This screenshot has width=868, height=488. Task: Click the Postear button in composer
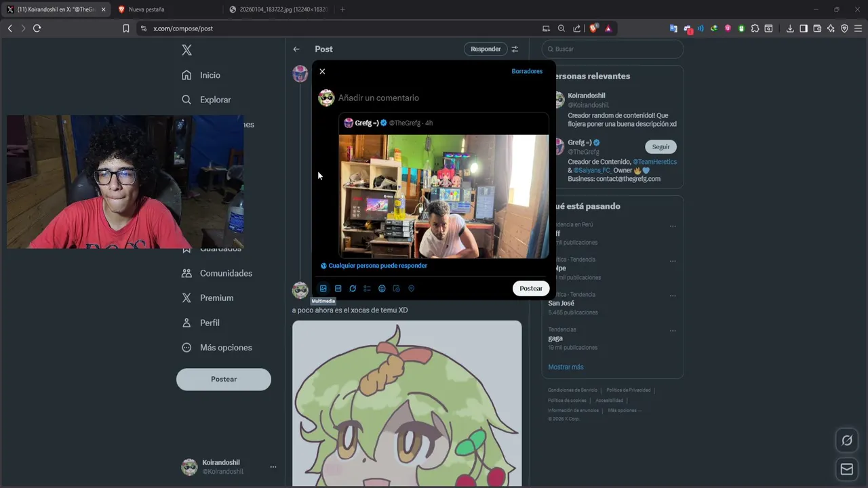pos(531,289)
